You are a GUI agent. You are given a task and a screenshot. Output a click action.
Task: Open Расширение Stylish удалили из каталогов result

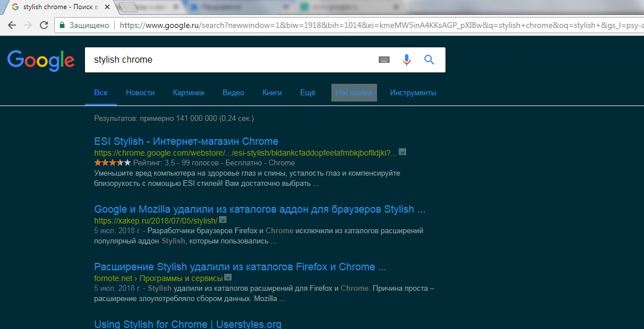click(x=240, y=267)
